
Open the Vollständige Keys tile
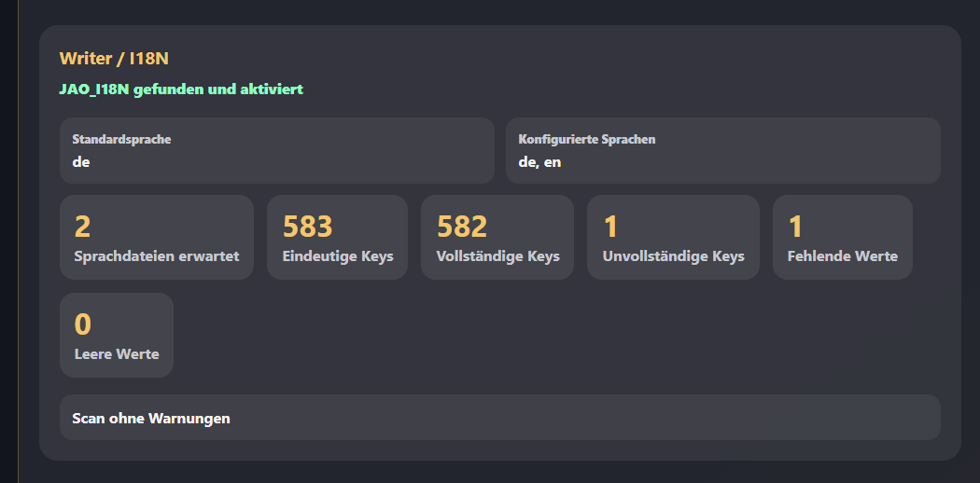coord(497,237)
